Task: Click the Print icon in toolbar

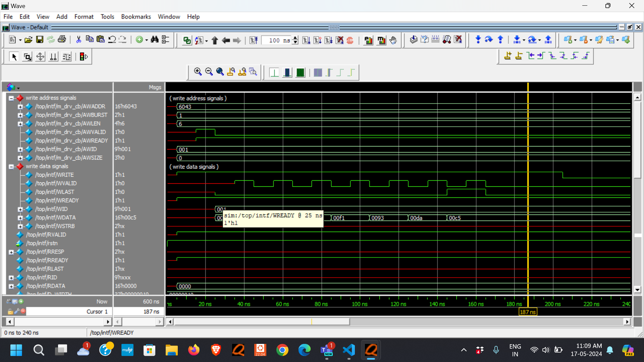Action: coord(62,40)
